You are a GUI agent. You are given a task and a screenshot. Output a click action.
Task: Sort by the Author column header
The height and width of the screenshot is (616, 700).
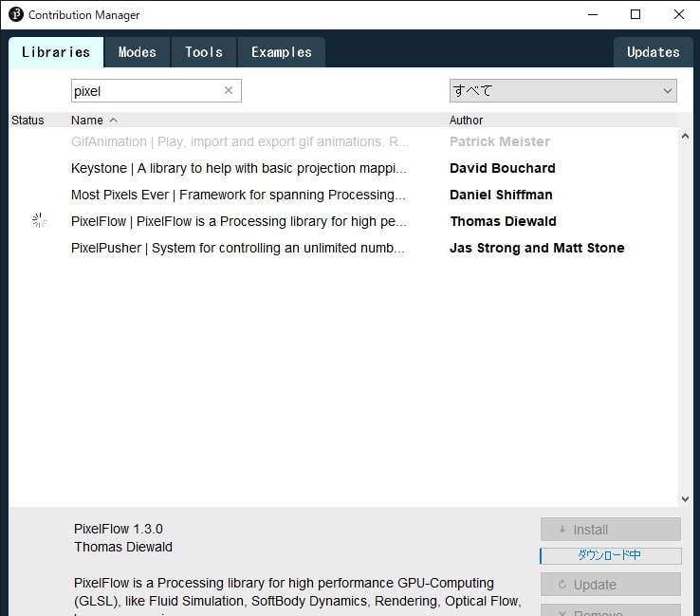click(x=466, y=121)
